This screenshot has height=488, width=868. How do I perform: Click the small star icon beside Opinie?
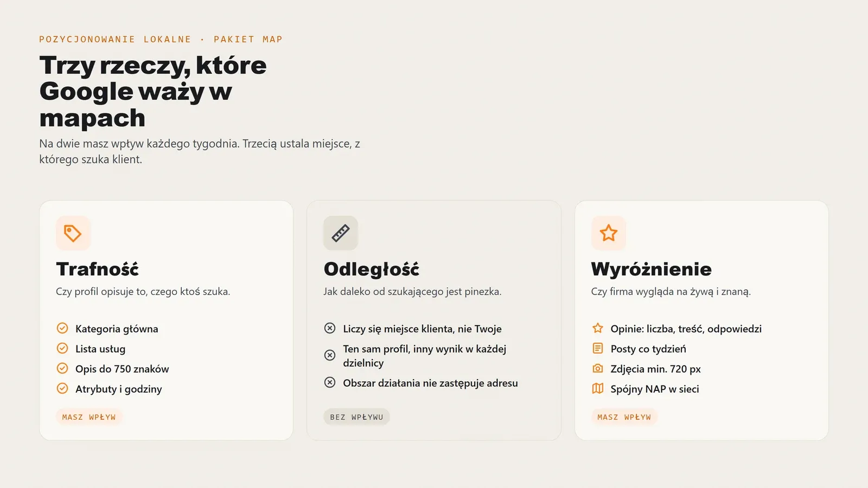598,328
